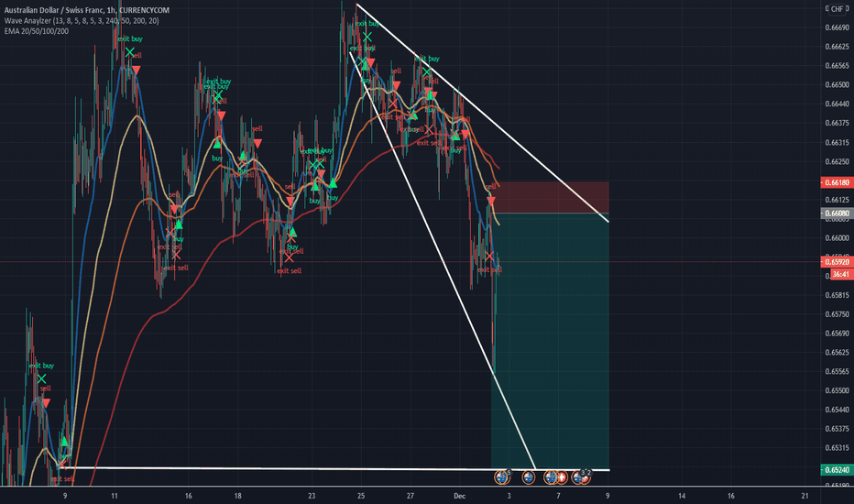Select the latest exit sell cross near the current price line
854x504 pixels.
click(489, 256)
